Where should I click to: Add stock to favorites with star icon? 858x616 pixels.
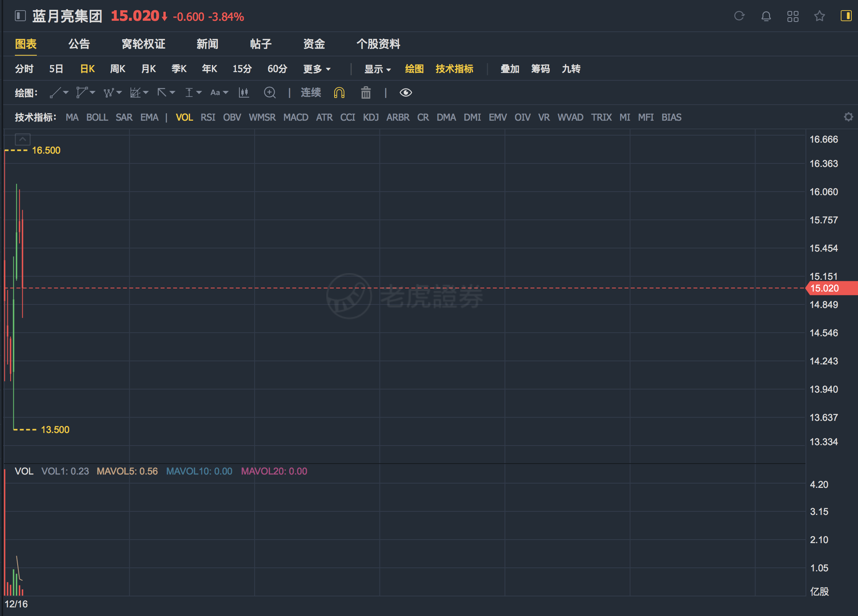point(819,16)
